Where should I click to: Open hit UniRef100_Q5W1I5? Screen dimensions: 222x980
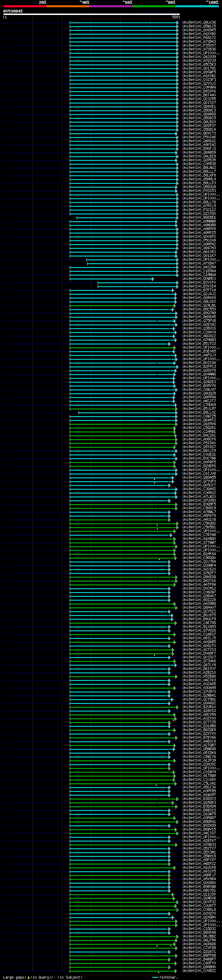[199, 26]
